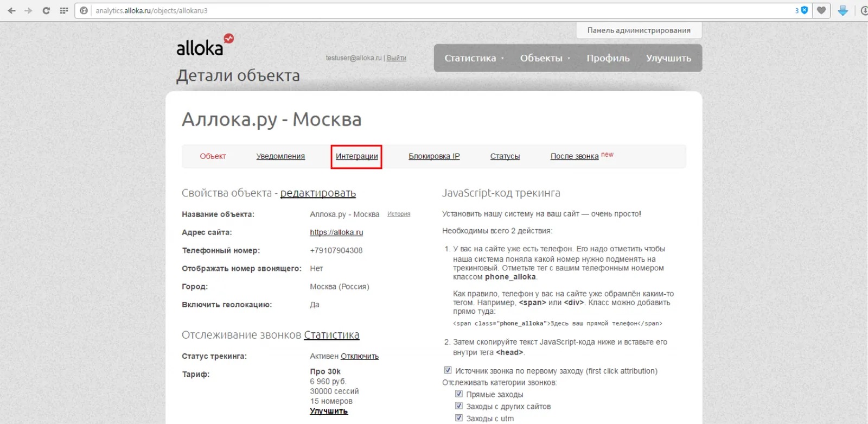Viewport: 868px width, 424px height.
Task: Expand the Статистика menu
Action: point(474,58)
